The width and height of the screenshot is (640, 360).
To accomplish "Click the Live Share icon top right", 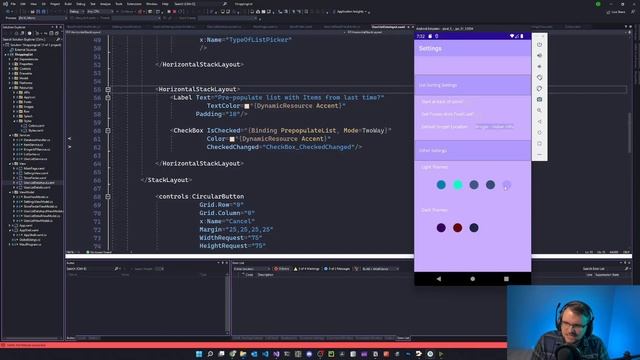I will [x=616, y=12].
